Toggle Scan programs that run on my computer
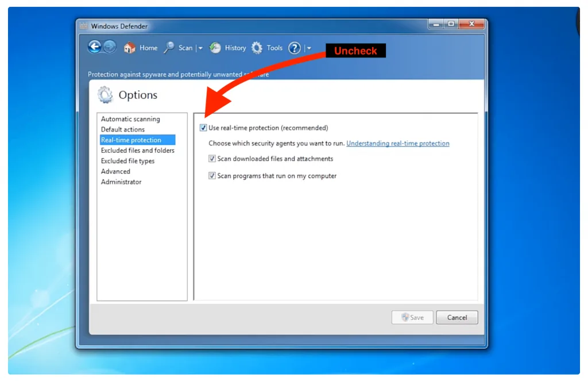This screenshot has height=381, width=588. pyautogui.click(x=212, y=175)
